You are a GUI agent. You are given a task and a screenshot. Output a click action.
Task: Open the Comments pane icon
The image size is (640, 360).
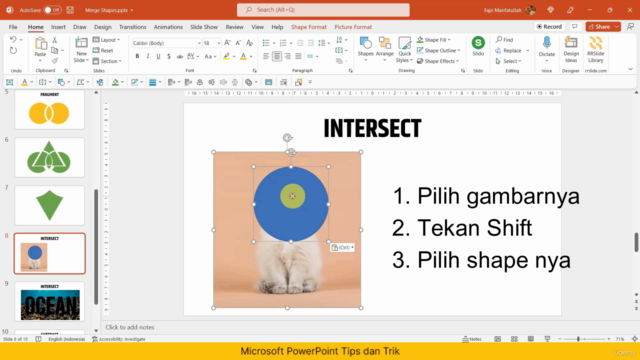tap(575, 27)
